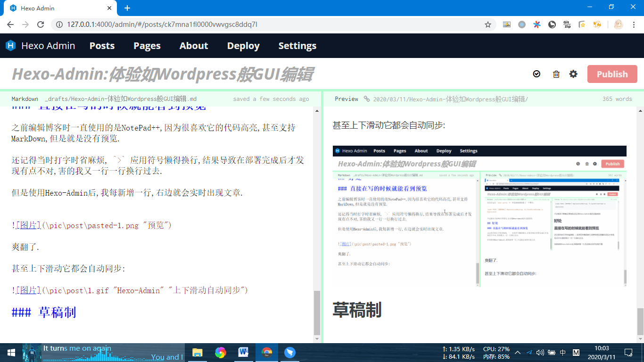Open a new browser tab
Image resolution: width=644 pixels, height=362 pixels.
(127, 8)
